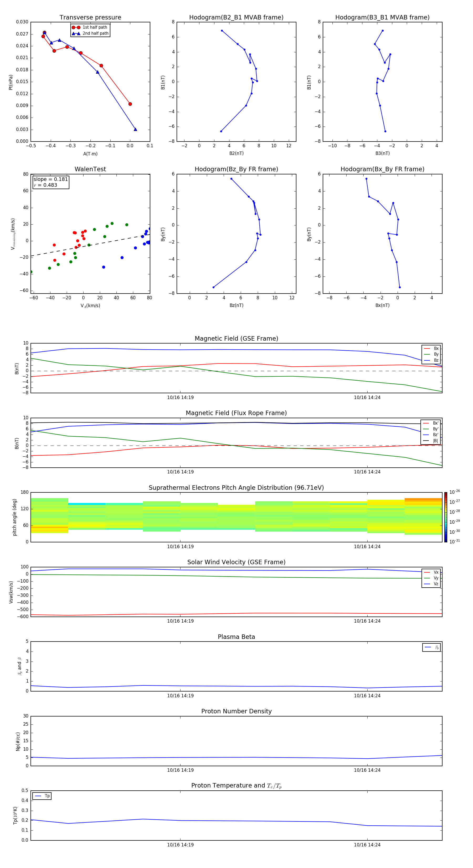Click the βp legend in Plasma Beta panel
Viewport: 473px width, 868px height.
point(431,647)
